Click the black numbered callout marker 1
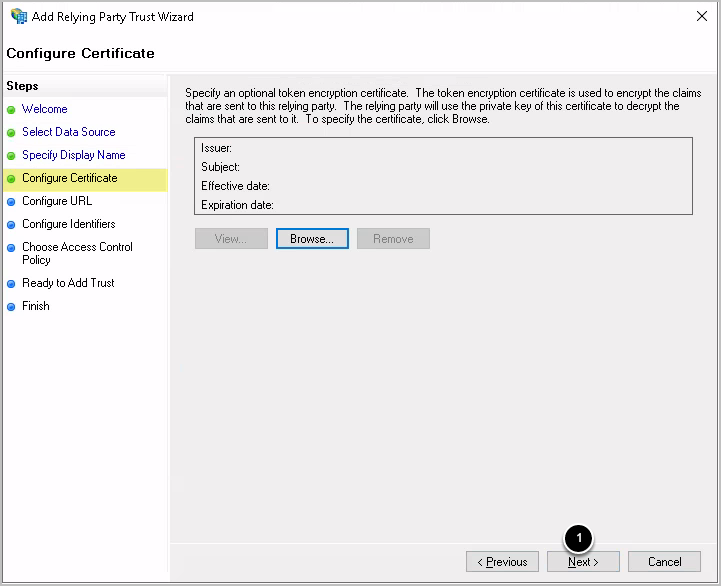721x586 pixels. [579, 538]
